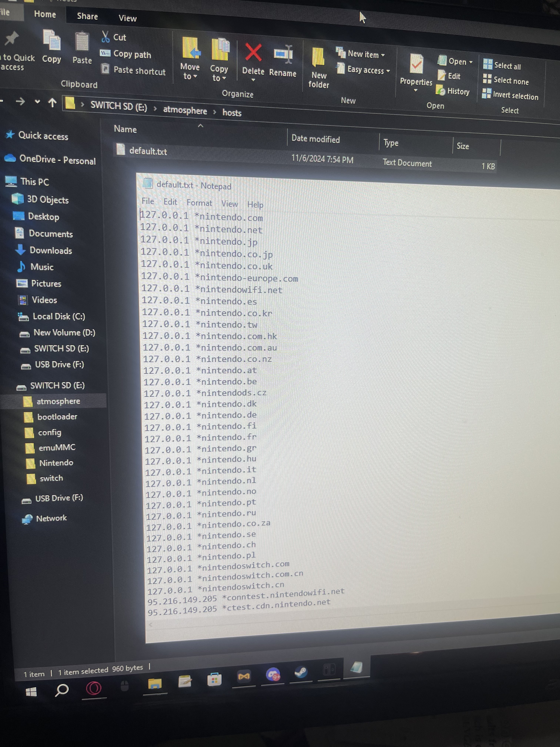Click the SWITCH SD (E:) breadcrumb
This screenshot has height=747, width=560.
pos(119,106)
